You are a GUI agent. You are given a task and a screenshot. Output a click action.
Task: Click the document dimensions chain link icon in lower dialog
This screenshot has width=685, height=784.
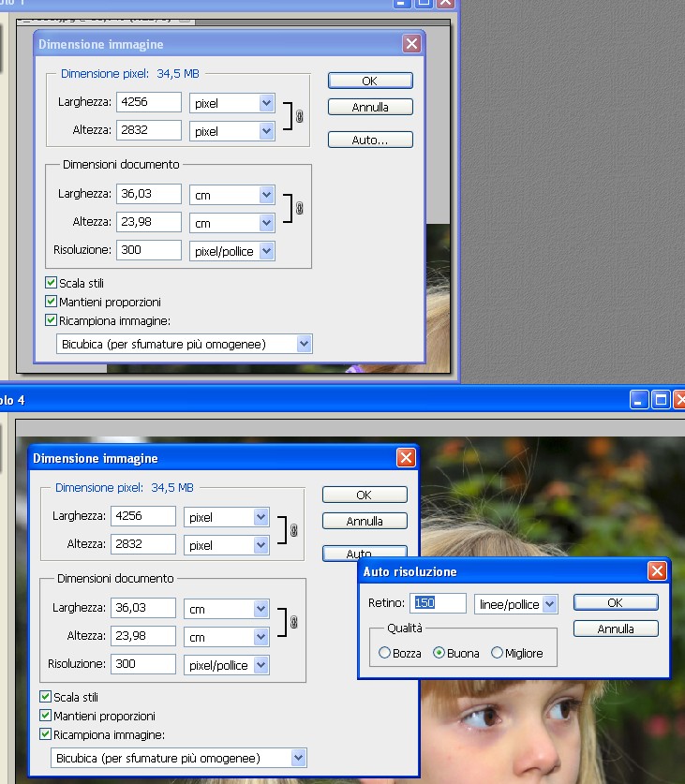pyautogui.click(x=294, y=622)
